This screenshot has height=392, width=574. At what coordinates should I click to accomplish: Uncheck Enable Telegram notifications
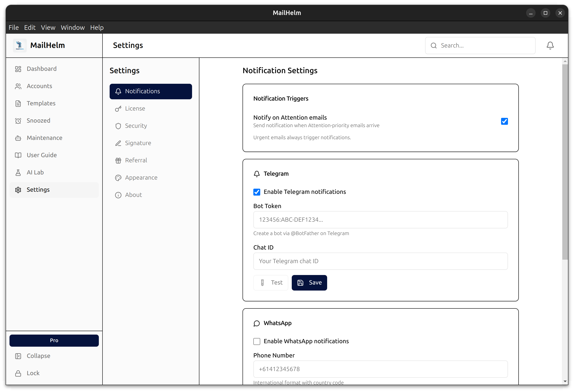257,192
